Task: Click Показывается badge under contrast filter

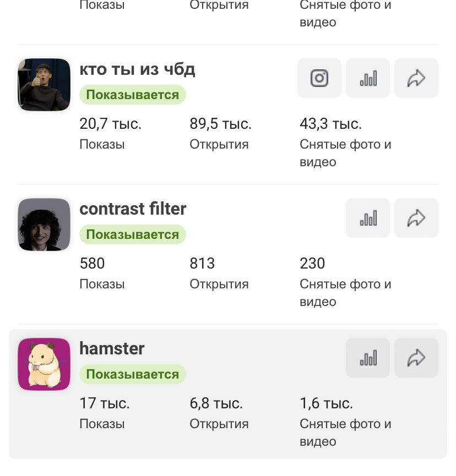Action: tap(133, 235)
